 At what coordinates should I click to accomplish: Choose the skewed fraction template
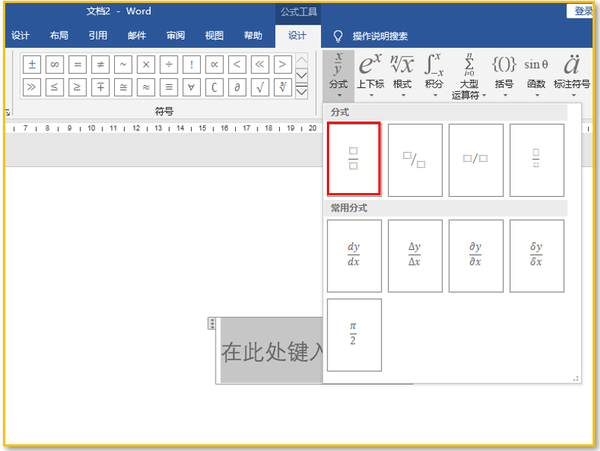[415, 160]
